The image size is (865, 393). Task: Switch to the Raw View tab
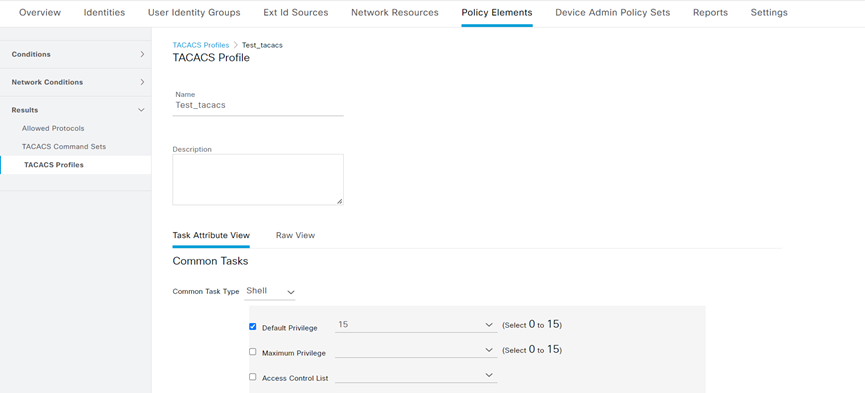coord(295,235)
